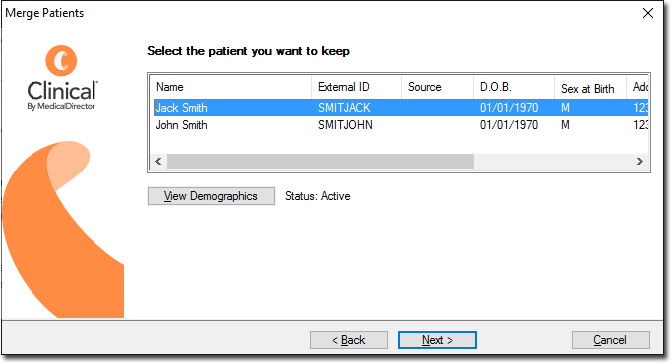Screen dimensions: 671x363
Task: Select the John Smith patient row
Action: 401,125
